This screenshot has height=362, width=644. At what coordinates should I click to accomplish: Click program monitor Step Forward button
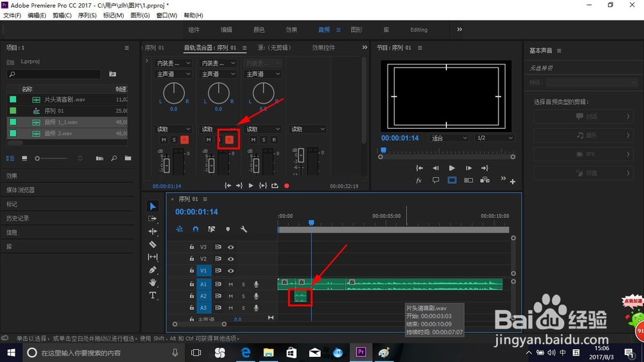click(x=468, y=167)
